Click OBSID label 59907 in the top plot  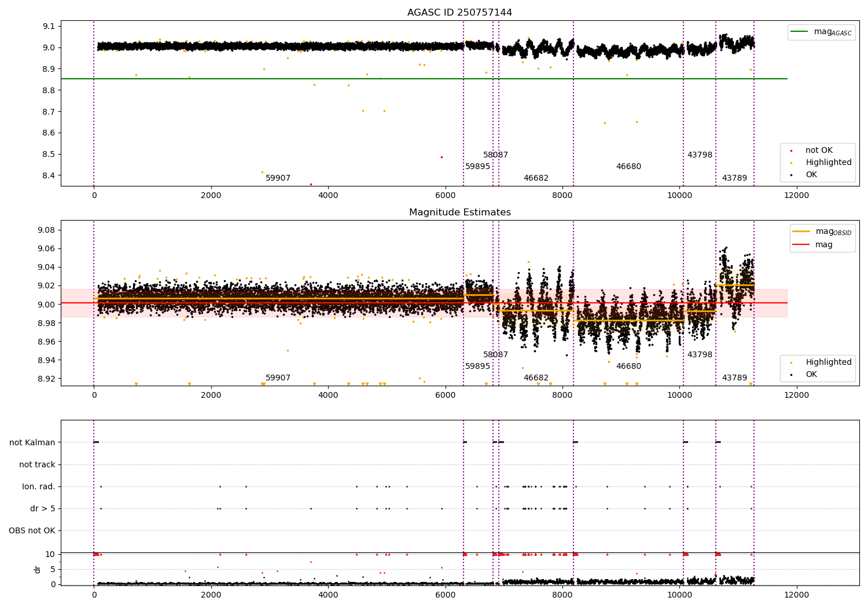click(x=278, y=178)
